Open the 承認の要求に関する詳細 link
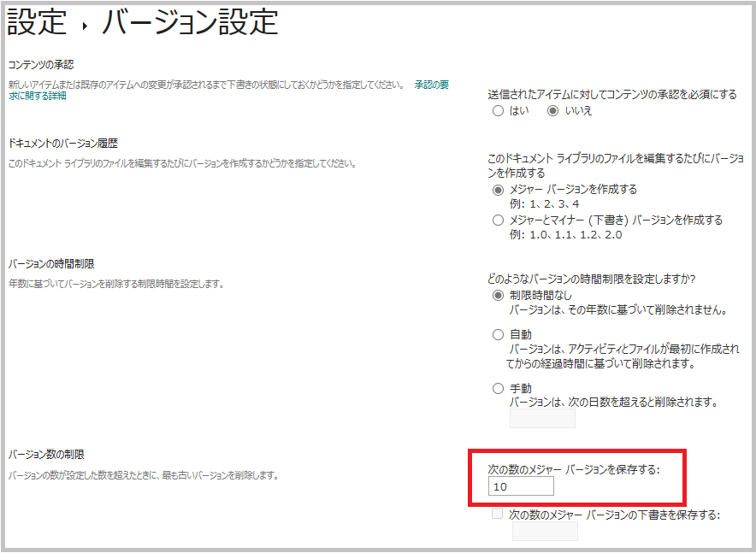This screenshot has height=553, width=756. (432, 85)
